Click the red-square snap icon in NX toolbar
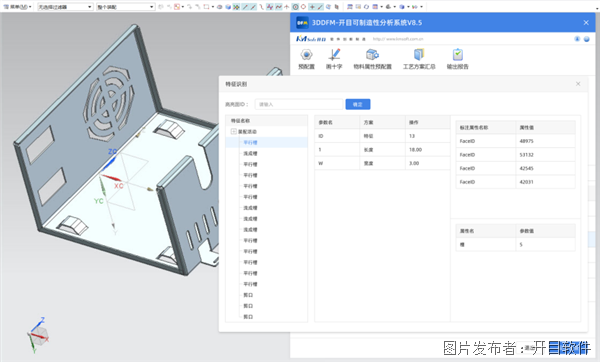 point(177,7)
